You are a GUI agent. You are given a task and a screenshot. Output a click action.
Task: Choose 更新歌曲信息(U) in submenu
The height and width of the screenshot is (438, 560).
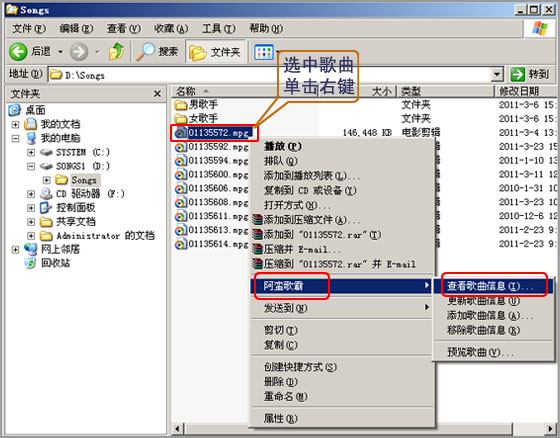pyautogui.click(x=493, y=301)
